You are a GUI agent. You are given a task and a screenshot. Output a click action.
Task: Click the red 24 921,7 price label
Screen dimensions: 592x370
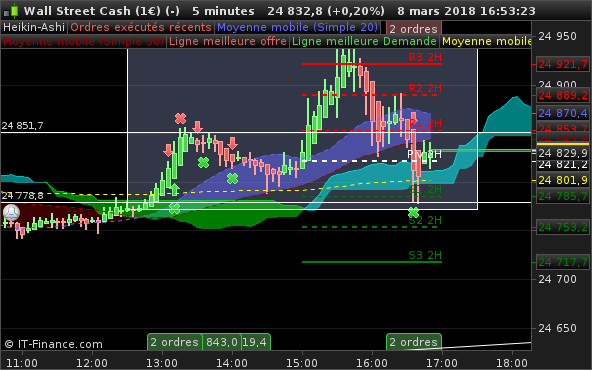[x=563, y=64]
